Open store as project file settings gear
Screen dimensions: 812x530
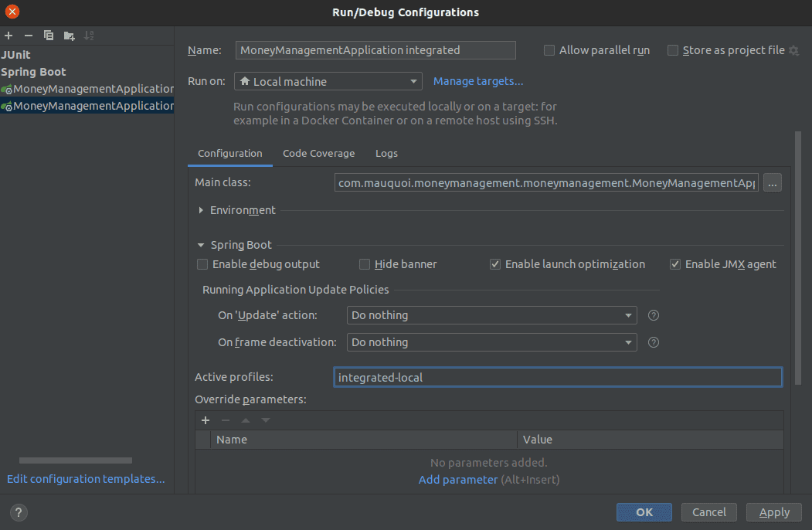[794, 50]
